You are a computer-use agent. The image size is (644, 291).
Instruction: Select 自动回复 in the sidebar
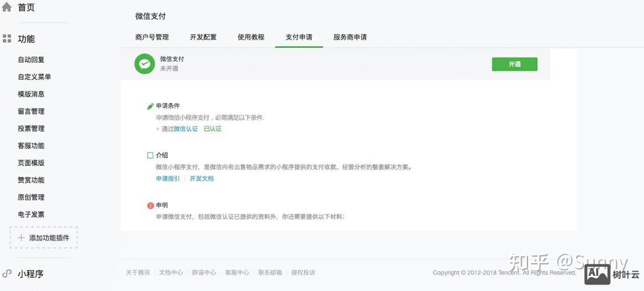[31, 60]
